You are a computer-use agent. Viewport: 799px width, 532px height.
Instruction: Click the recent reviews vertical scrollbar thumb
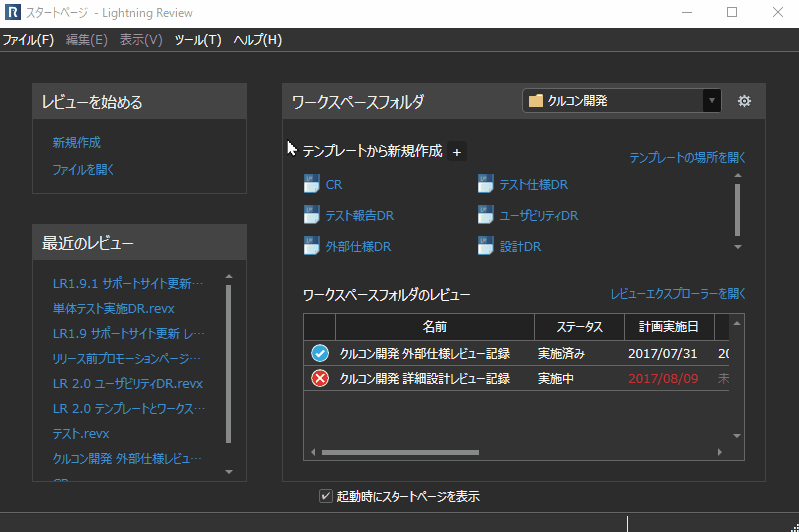(x=228, y=364)
